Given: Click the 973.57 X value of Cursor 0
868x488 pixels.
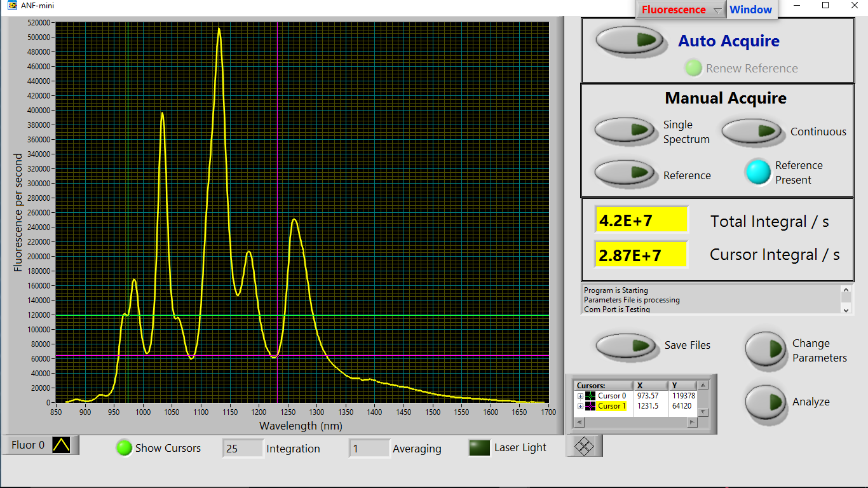Looking at the screenshot, I should pos(648,396).
